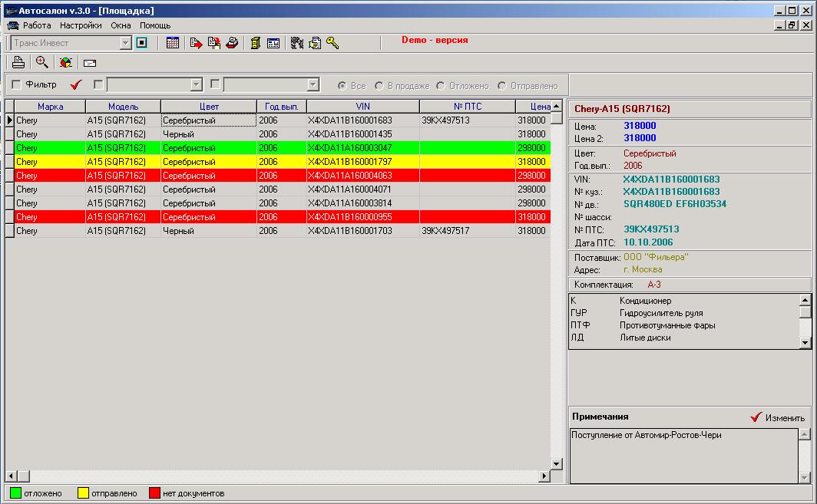This screenshot has width=817, height=504.
Task: Open the calendar grid toolbar icon
Action: pos(173,43)
